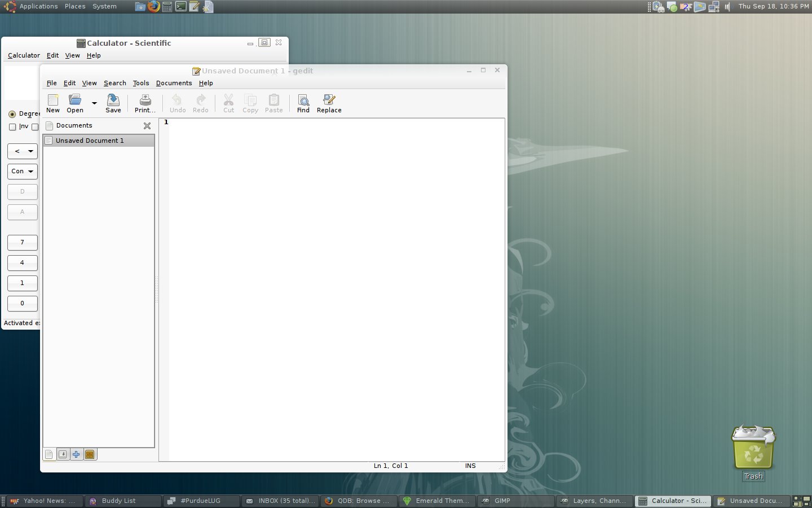Click the clock date in top panel

pos(774,7)
